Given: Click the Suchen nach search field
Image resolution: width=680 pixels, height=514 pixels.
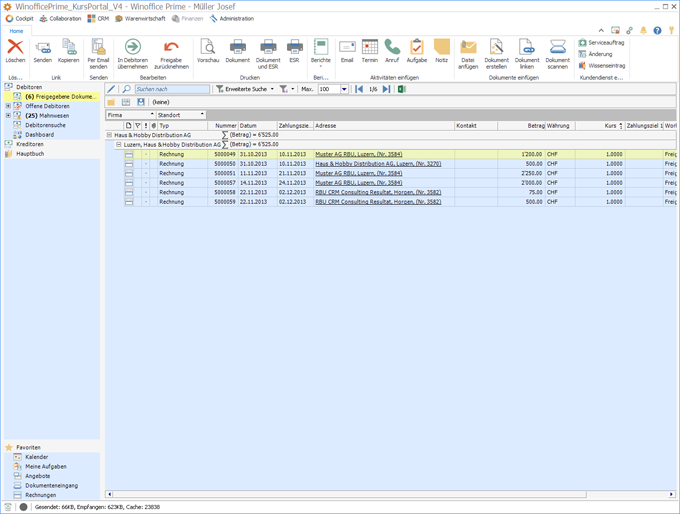Looking at the screenshot, I should pos(172,89).
